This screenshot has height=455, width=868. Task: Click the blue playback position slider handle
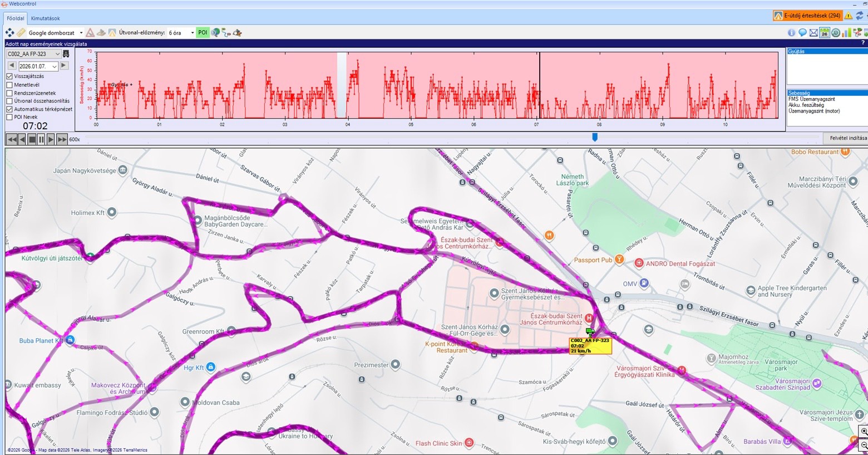595,137
